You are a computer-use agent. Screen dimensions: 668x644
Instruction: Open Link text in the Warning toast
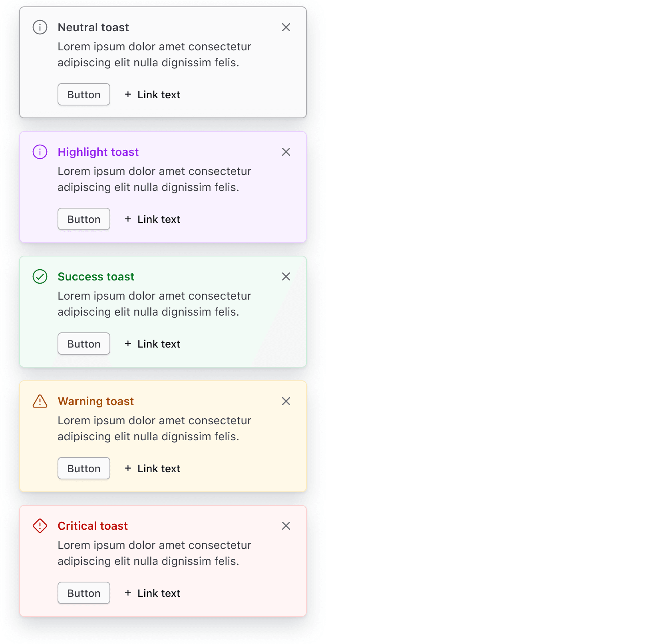(159, 468)
